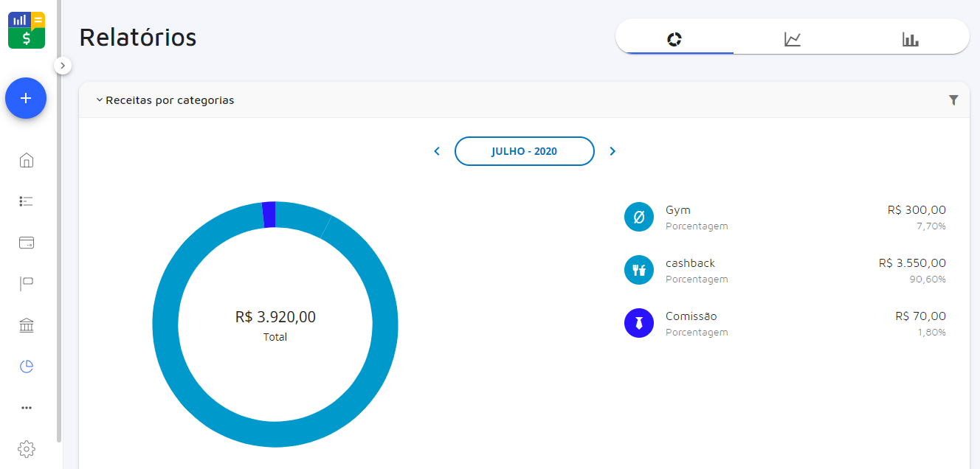Open the filter funnel icon
The width and height of the screenshot is (980, 469).
(x=953, y=100)
